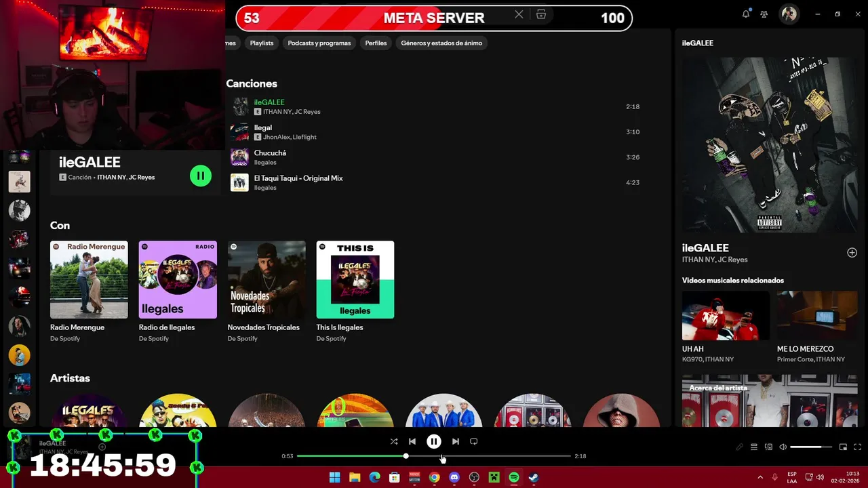The height and width of the screenshot is (488, 868).
Task: Open the artist with blue suits under Artistas
Action: (444, 411)
